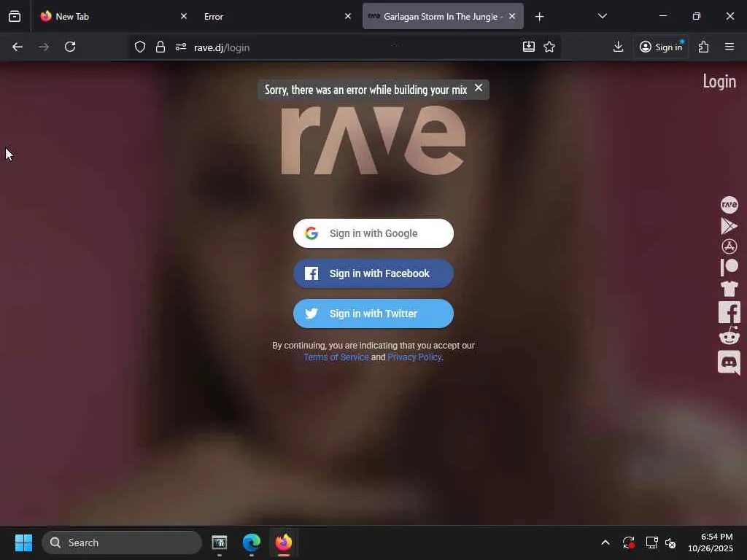Reload the current page

coord(70,47)
